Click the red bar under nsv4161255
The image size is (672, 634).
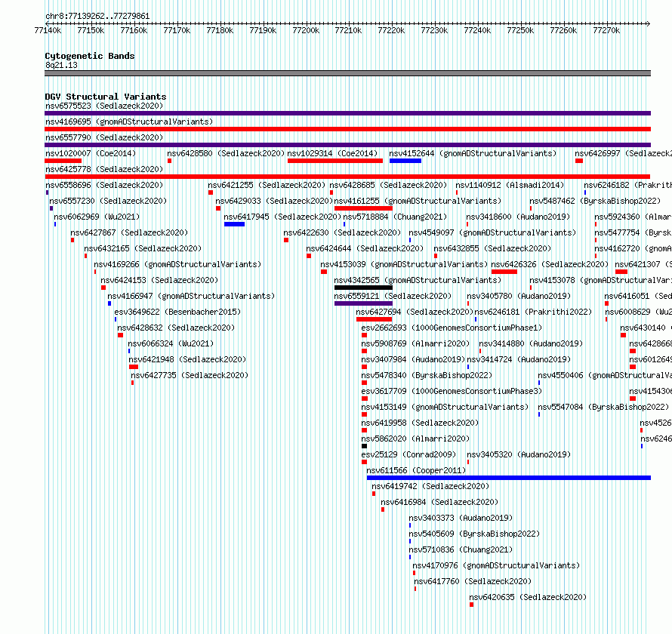[x=363, y=208]
